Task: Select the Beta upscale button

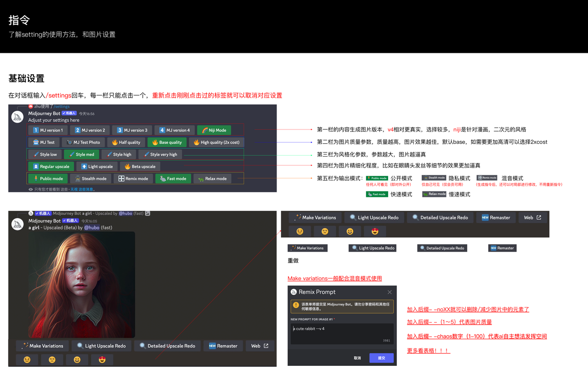Action: pos(140,167)
